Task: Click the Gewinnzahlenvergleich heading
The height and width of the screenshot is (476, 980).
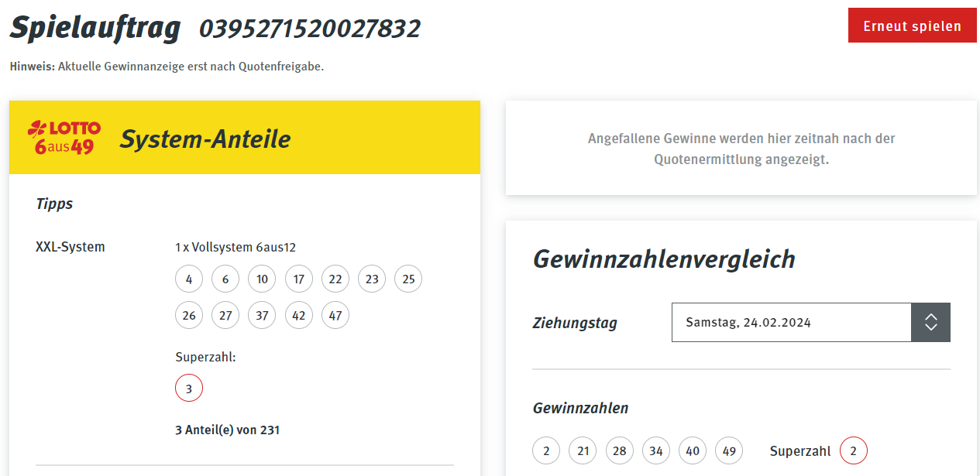Action: tap(664, 259)
